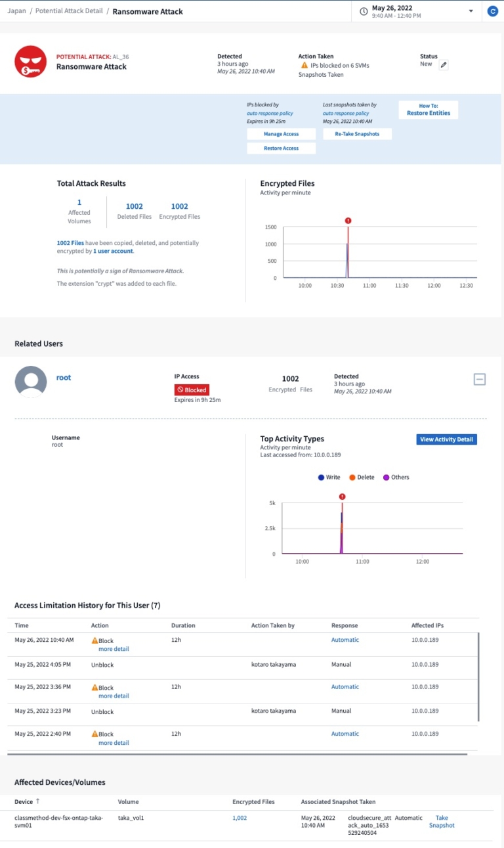Open the date range dropdown
Screen dimensions: 504x848
pos(470,11)
